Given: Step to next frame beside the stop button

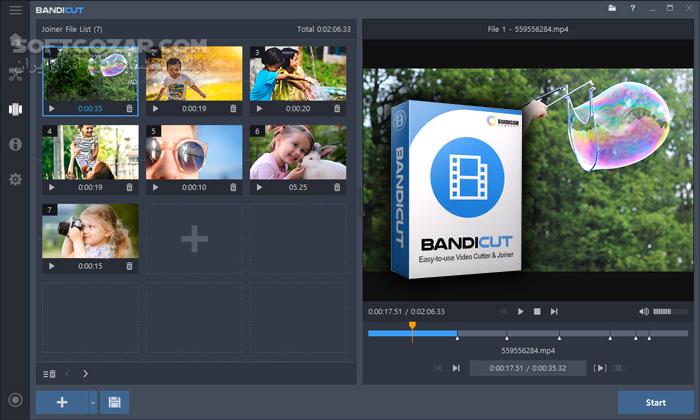Looking at the screenshot, I should coord(554,312).
